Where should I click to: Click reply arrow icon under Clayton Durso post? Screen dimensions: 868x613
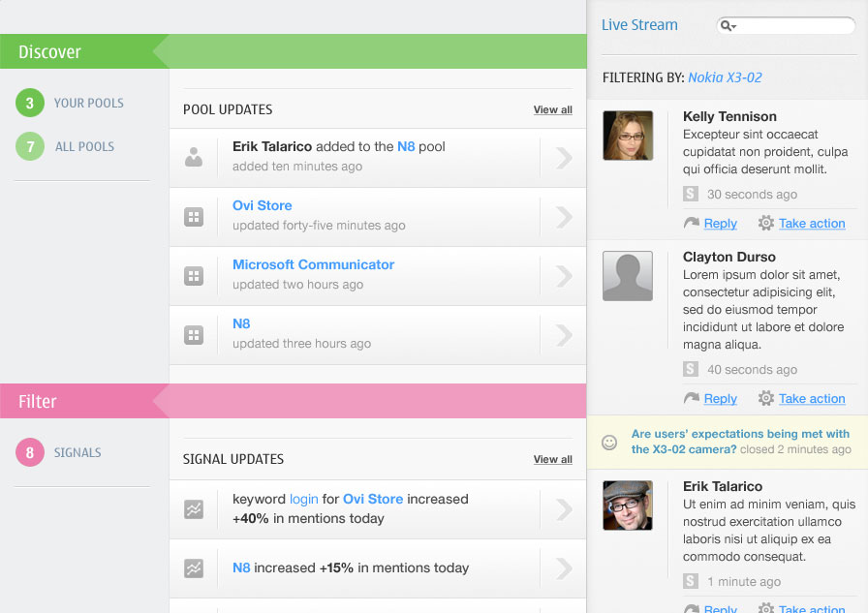click(692, 398)
